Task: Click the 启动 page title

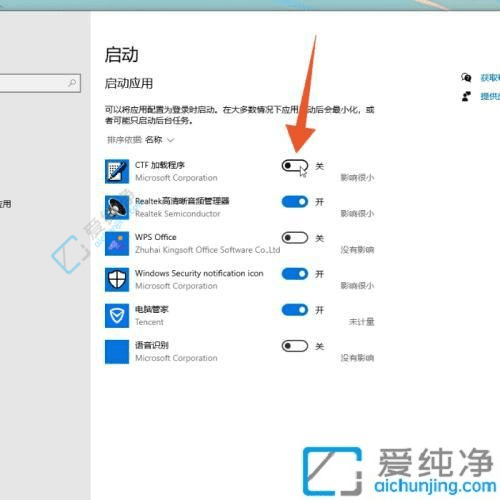Action: pyautogui.click(x=121, y=55)
